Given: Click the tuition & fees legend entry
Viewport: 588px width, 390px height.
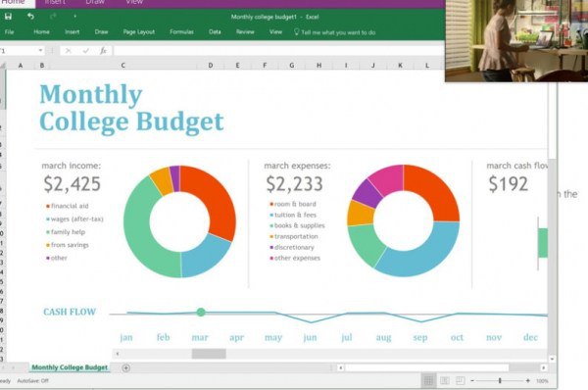Looking at the screenshot, I should tap(293, 215).
